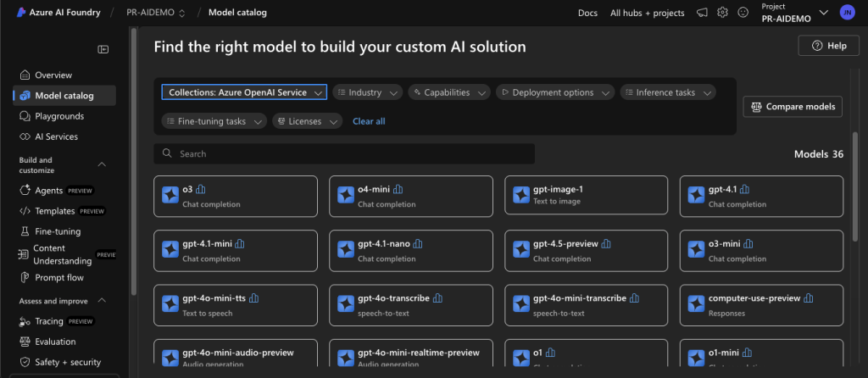Collapse the sidebar with the panel icon
The height and width of the screenshot is (378, 868).
click(x=103, y=49)
